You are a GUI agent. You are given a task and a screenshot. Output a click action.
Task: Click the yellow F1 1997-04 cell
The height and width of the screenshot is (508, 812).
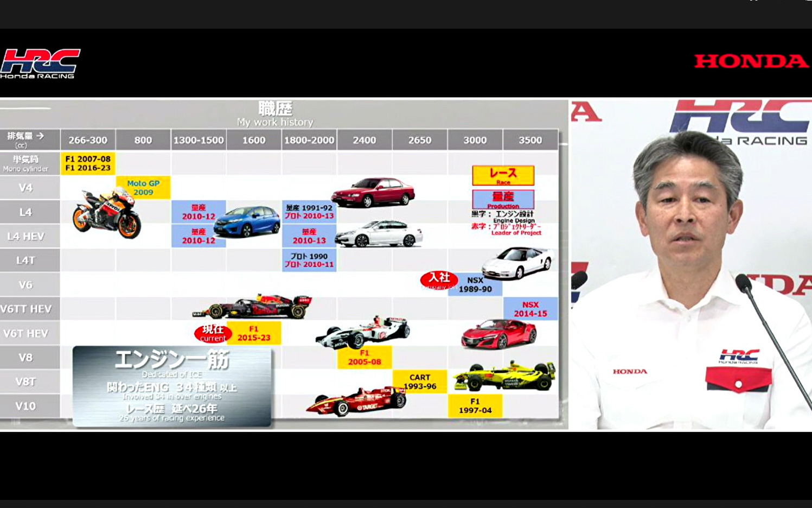click(x=475, y=406)
